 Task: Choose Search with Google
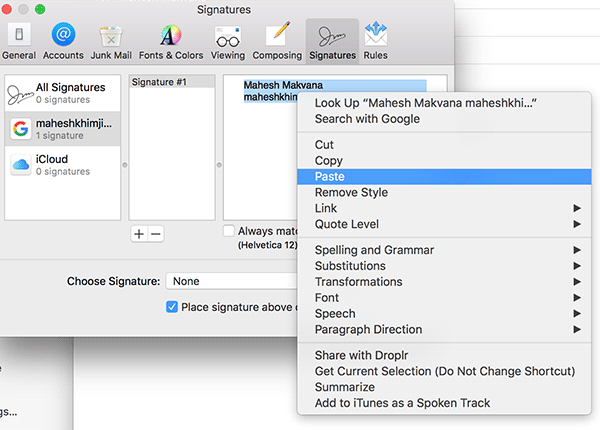[444, 119]
